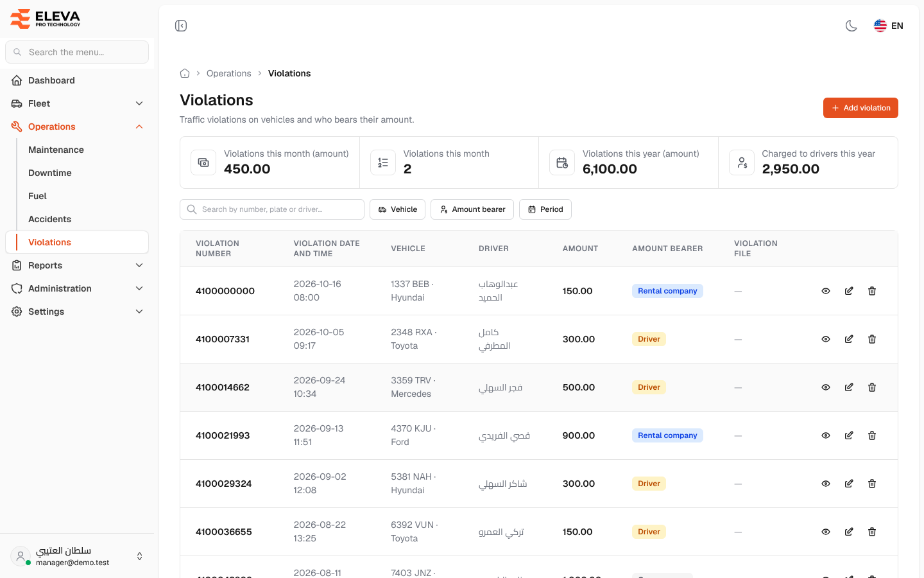Open the user account switcher
The image size is (924, 578).
tap(77, 556)
